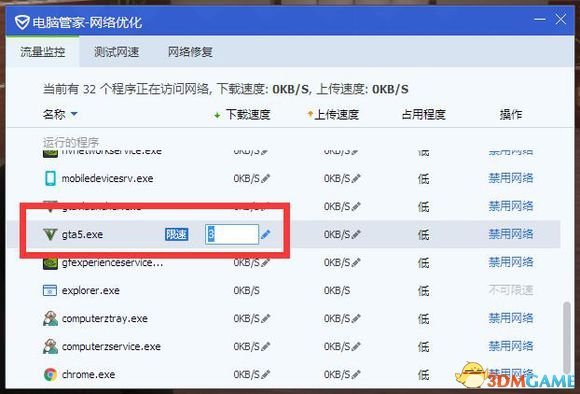Click 禁用网络 for gta5.exe
The width and height of the screenshot is (580, 394).
click(510, 234)
